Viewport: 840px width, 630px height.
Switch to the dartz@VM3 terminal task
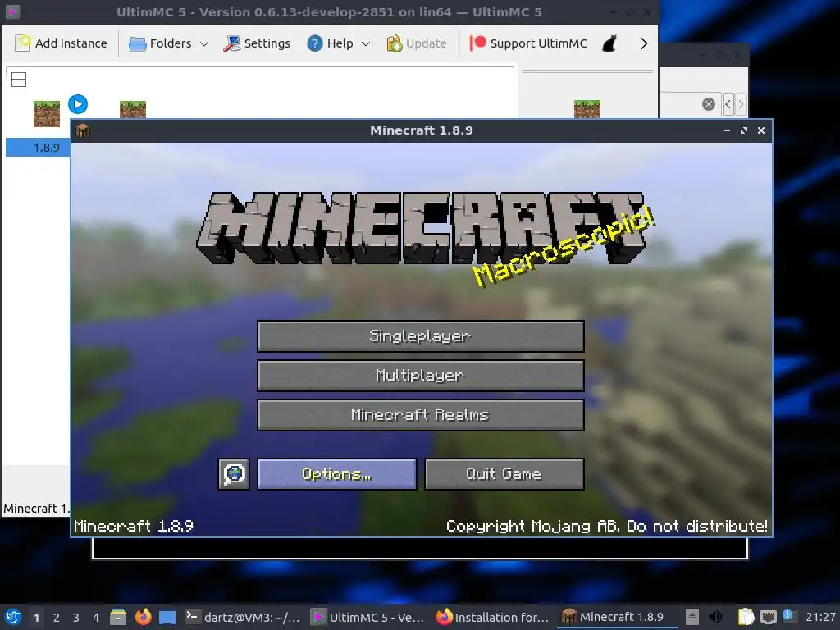243,617
